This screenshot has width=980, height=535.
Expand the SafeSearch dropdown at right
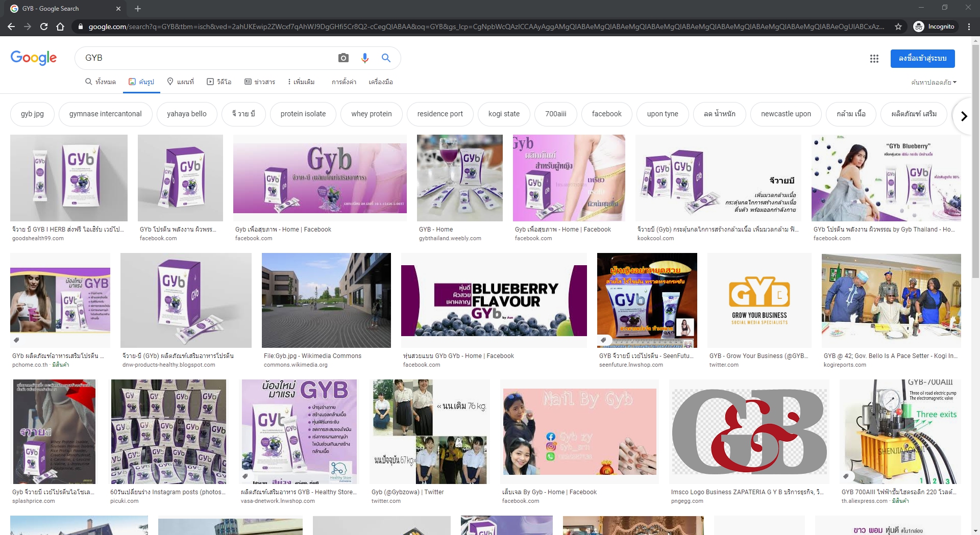pyautogui.click(x=934, y=82)
